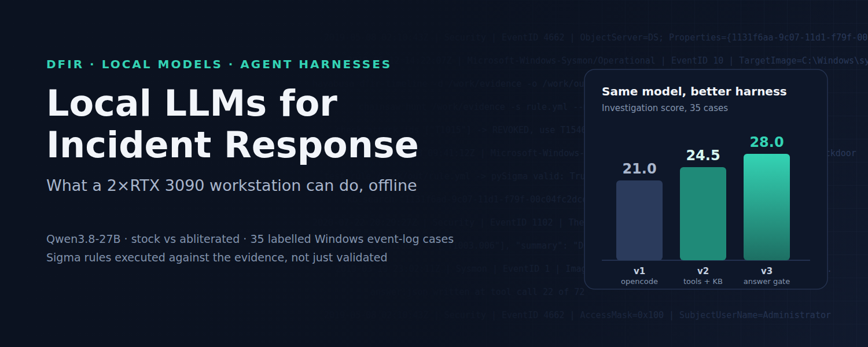868x347 pixels.
Task: Click the 'answer gate' axis caption
Action: [x=767, y=282]
